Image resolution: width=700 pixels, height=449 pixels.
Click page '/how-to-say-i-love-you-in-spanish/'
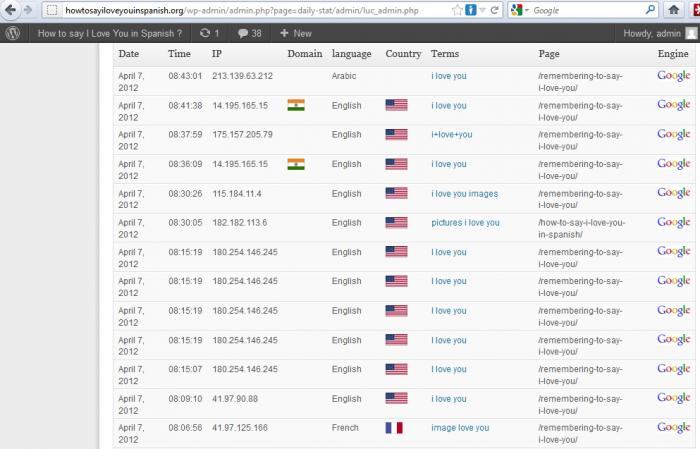581,228
